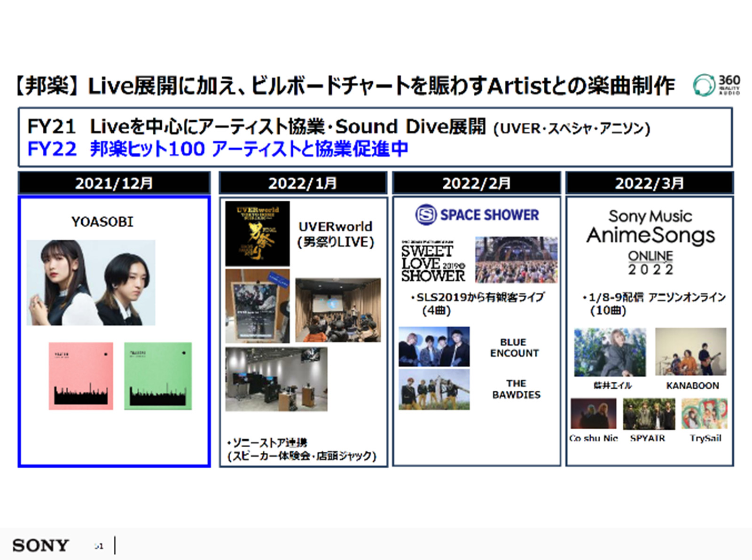The width and height of the screenshot is (752, 560).
Task: Select the 藍井エイル artist photo
Action: (x=610, y=352)
